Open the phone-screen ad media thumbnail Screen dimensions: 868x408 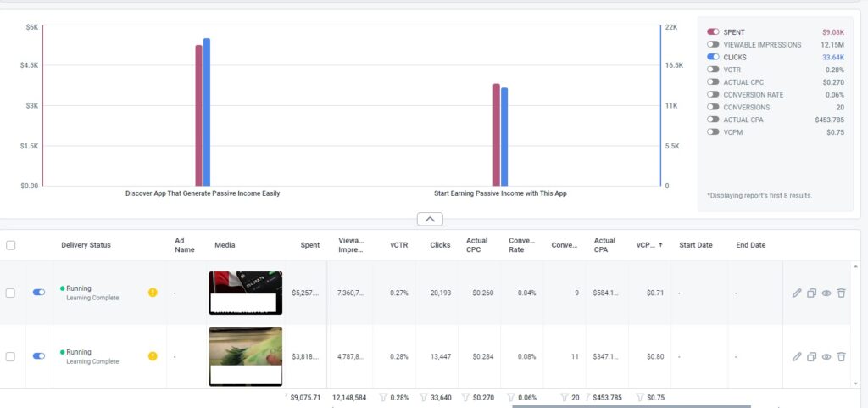point(246,293)
